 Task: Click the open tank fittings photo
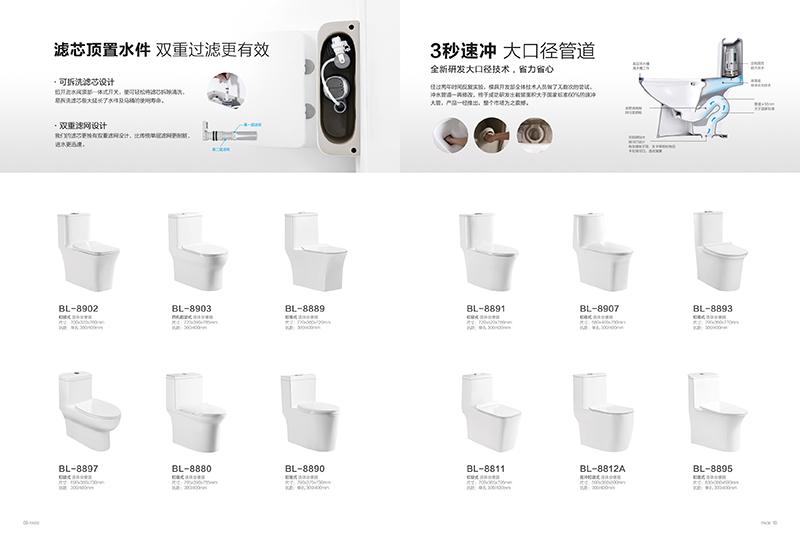tap(338, 88)
